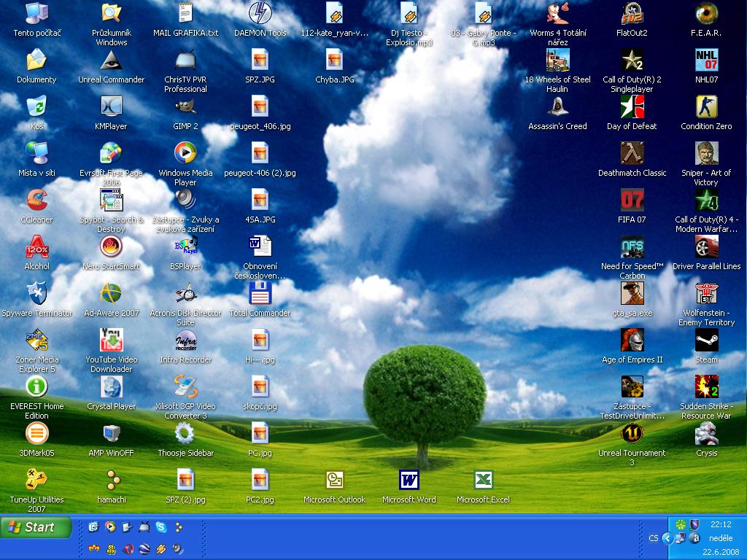
Task: Select the Total Commander floppy icon
Action: point(260,294)
